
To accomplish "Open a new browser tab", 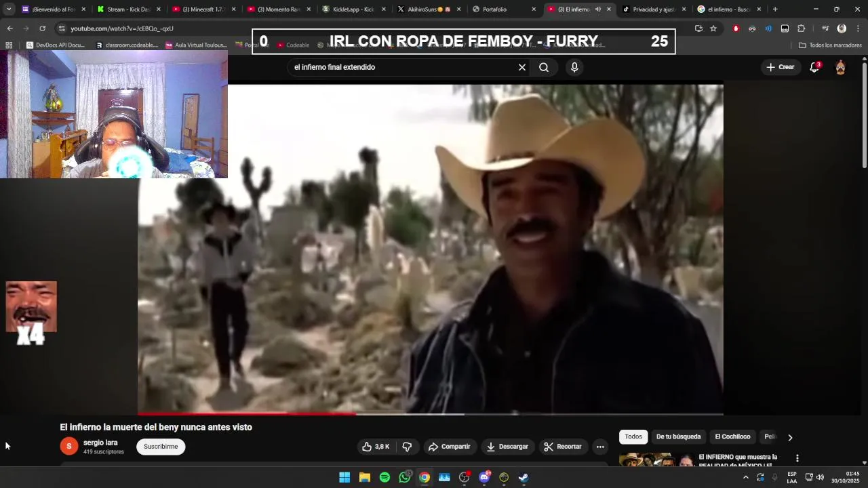I will point(775,9).
